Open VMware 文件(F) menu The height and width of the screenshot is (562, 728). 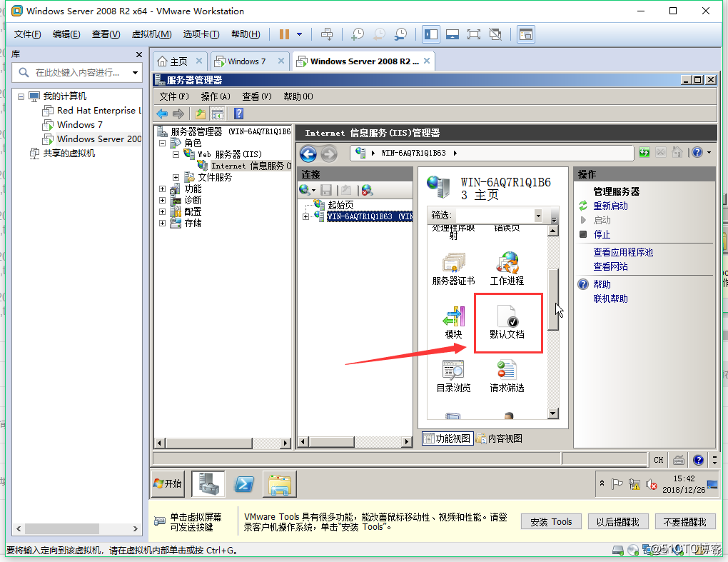point(27,34)
